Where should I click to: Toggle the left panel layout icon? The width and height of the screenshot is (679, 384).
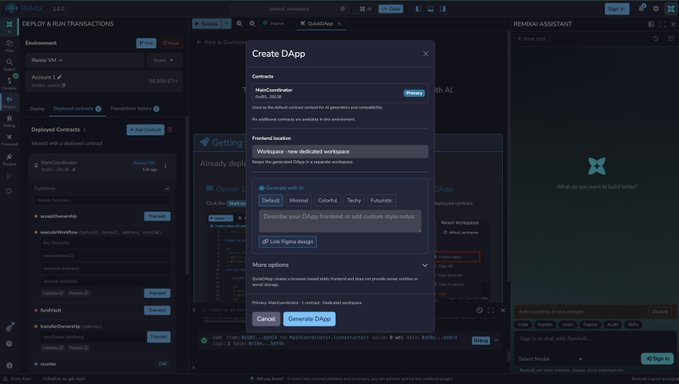tap(418, 9)
